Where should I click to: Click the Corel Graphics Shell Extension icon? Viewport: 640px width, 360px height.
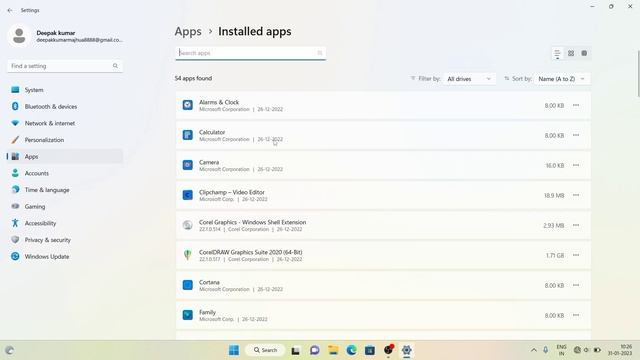[187, 225]
